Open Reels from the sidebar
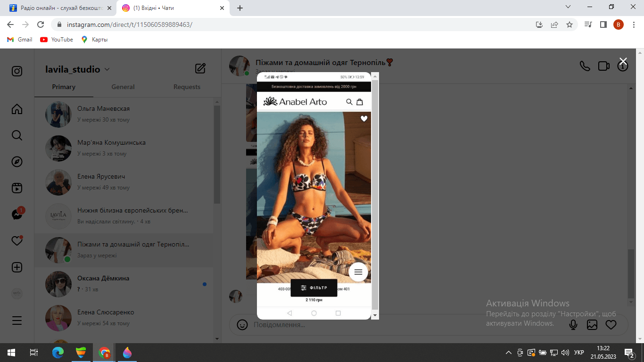 coord(17,188)
